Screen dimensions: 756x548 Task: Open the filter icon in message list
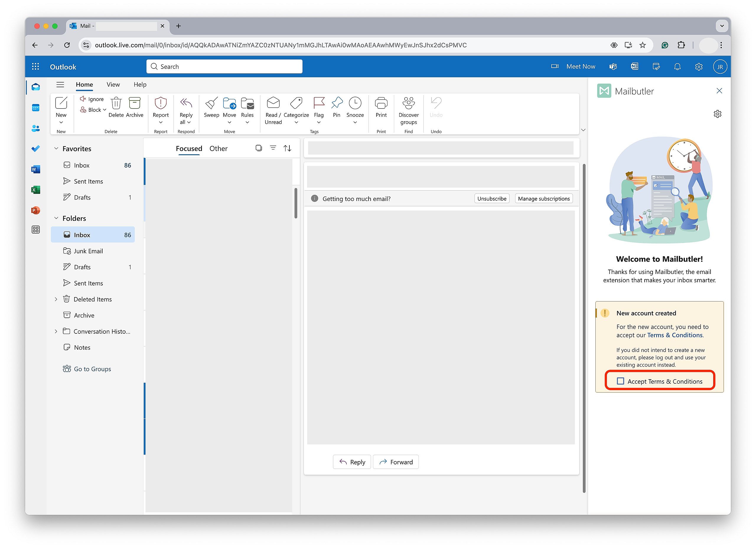click(273, 148)
